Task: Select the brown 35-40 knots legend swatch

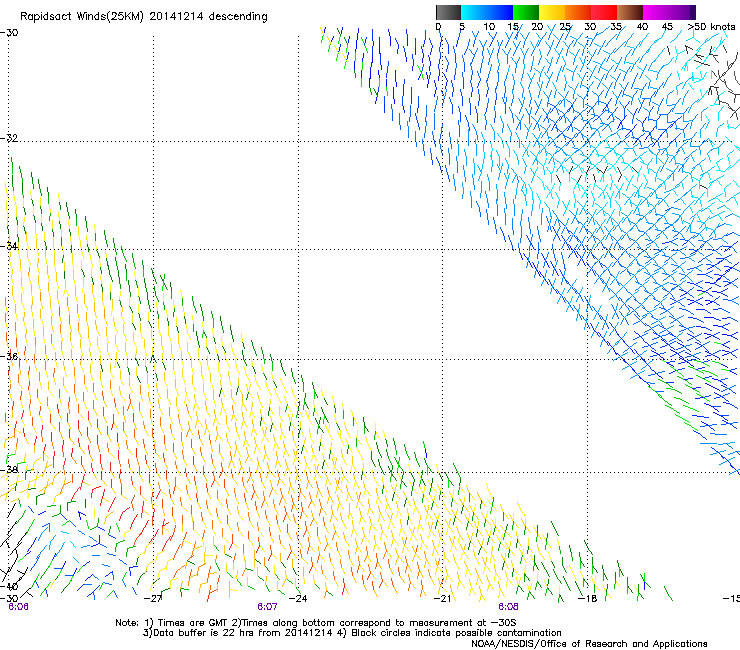Action: tap(630, 12)
